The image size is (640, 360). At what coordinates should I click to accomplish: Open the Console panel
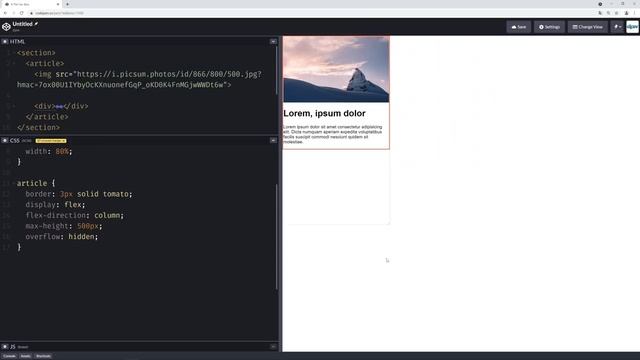(9, 356)
